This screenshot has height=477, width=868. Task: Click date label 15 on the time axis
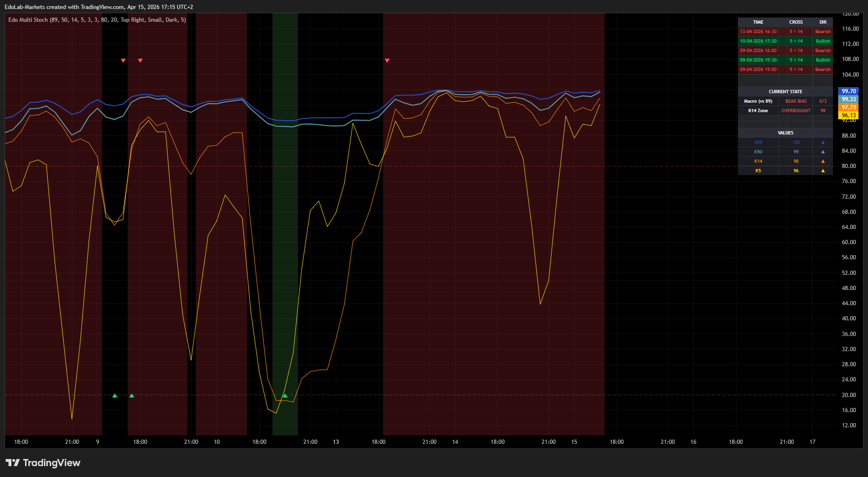pos(574,442)
